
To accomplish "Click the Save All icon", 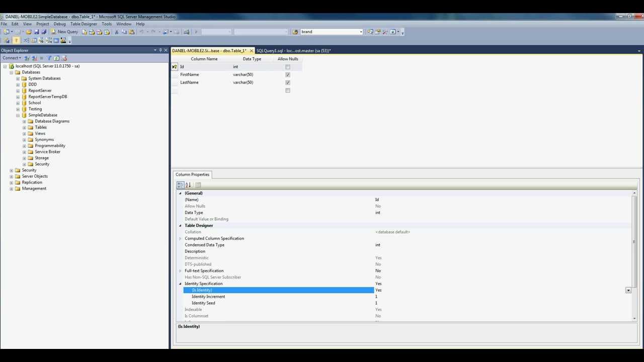I will point(44,32).
